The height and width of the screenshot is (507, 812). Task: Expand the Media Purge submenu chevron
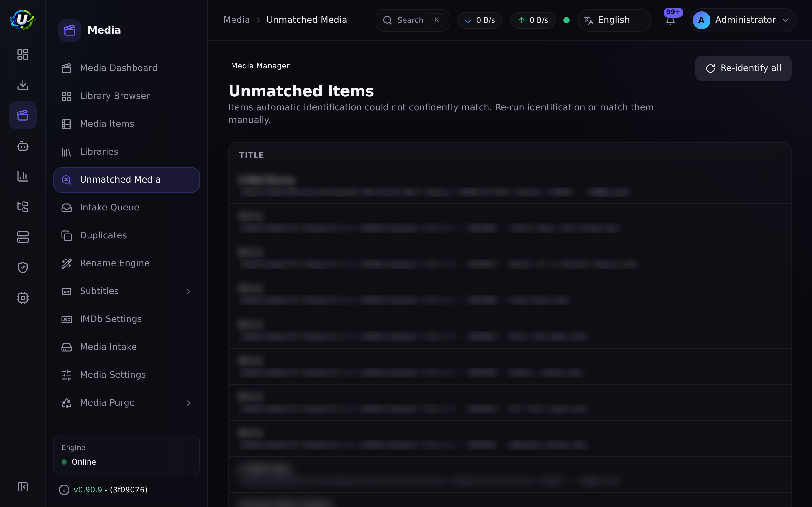[x=188, y=403]
